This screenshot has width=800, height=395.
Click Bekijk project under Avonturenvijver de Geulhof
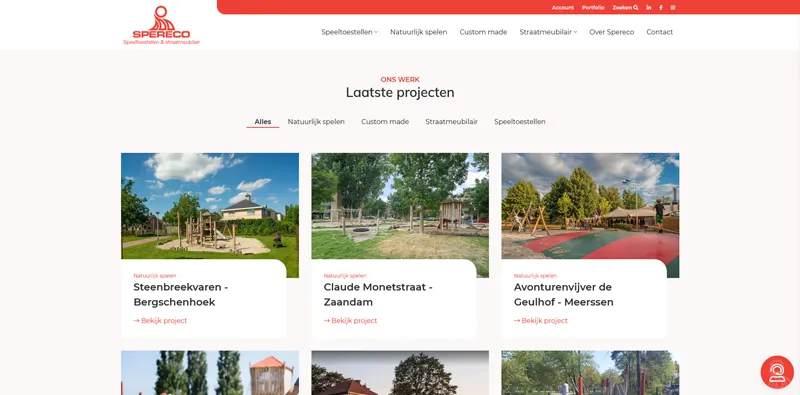[541, 320]
